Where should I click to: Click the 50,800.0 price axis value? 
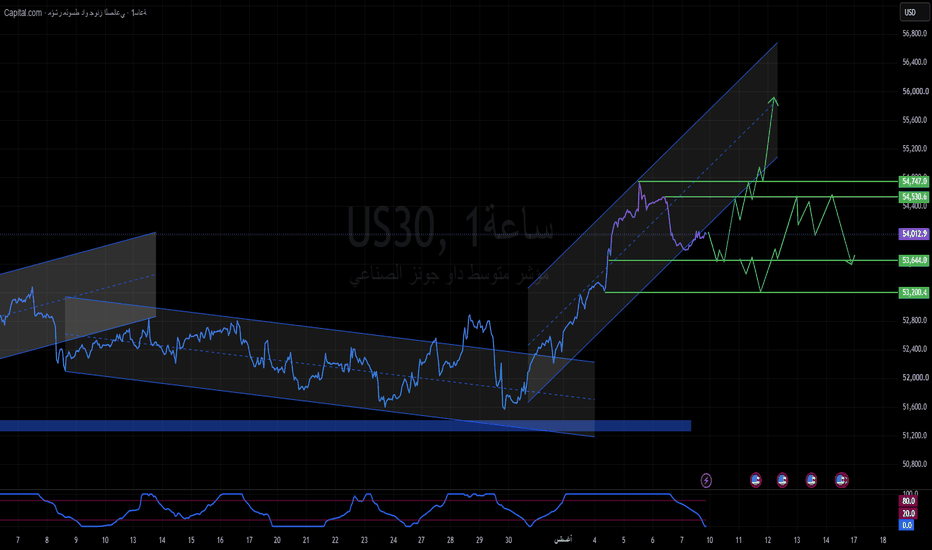(914, 464)
